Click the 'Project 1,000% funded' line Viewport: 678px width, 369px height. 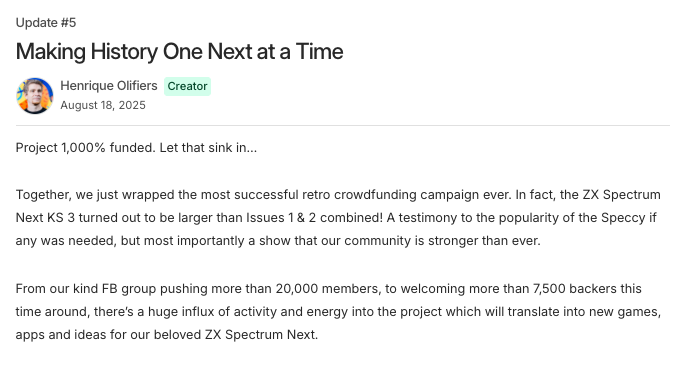[85, 148]
